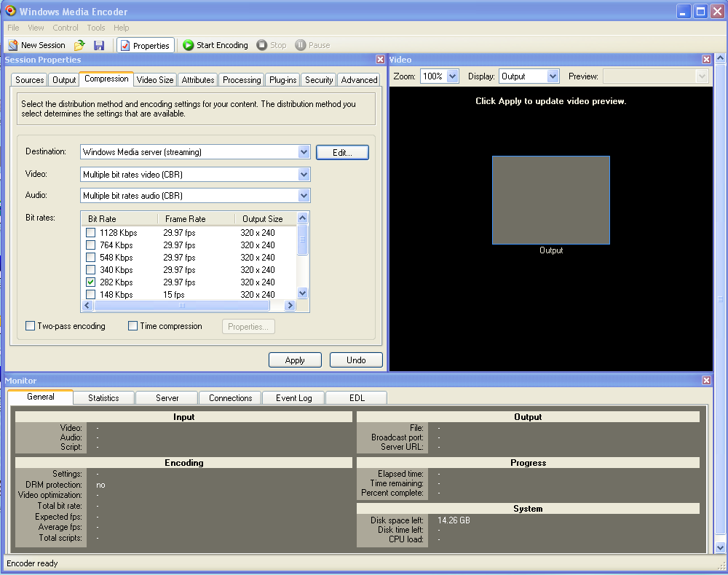Image resolution: width=728 pixels, height=575 pixels.
Task: Open an existing session with the folder icon
Action: pyautogui.click(x=79, y=45)
